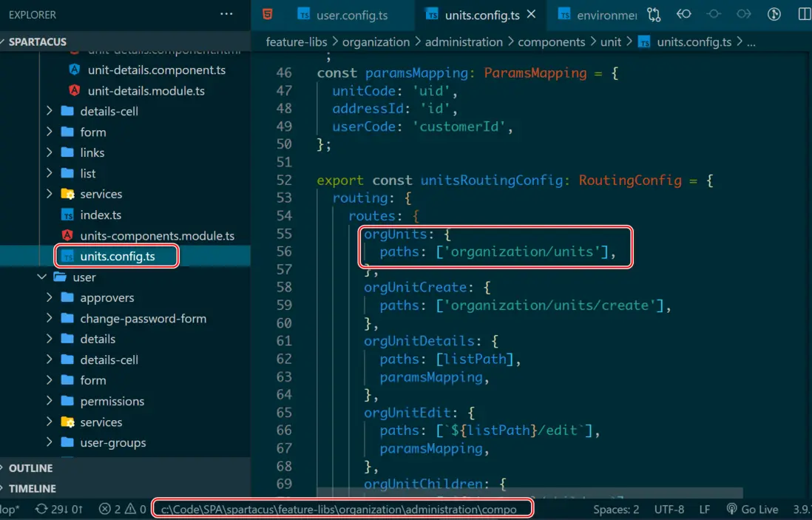
Task: Collapse the SPARTACUS root section header
Action: [x=125, y=41]
